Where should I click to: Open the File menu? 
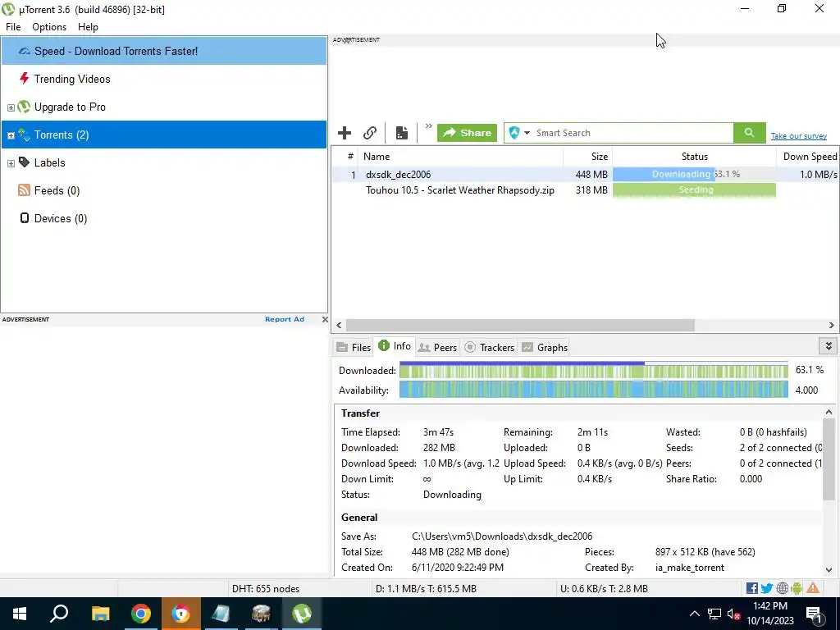click(x=13, y=27)
